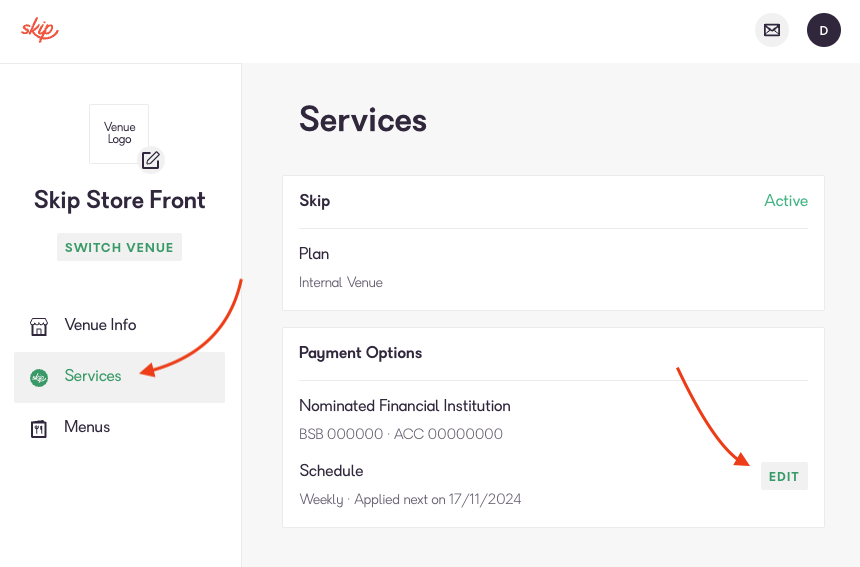Image resolution: width=860 pixels, height=567 pixels.
Task: Select the Internal Venue plan text
Action: [x=341, y=282]
